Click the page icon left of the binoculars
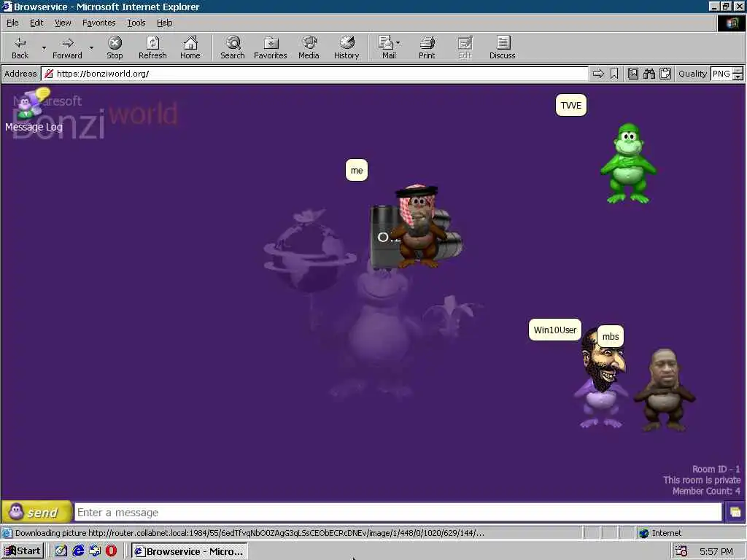 (632, 74)
